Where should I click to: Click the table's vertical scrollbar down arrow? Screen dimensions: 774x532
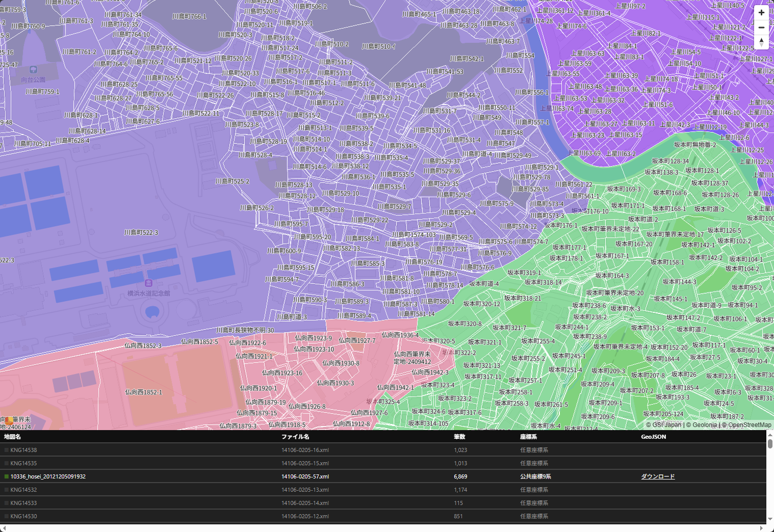770,519
